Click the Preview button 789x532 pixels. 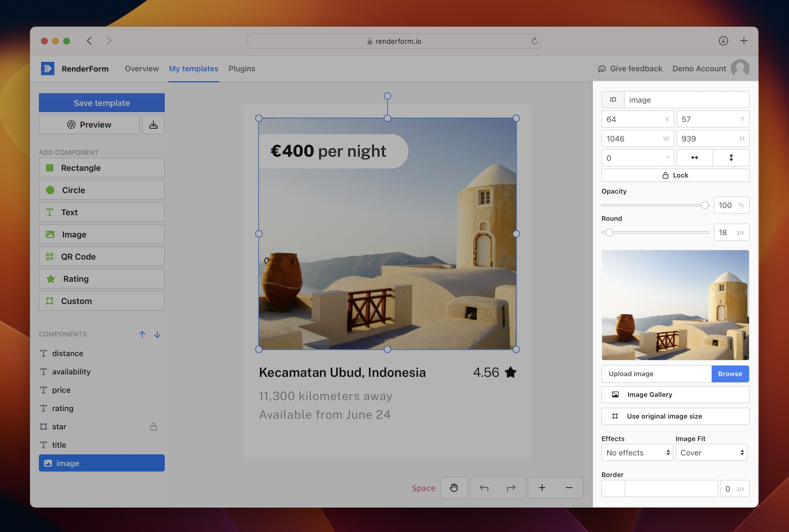[x=89, y=125]
